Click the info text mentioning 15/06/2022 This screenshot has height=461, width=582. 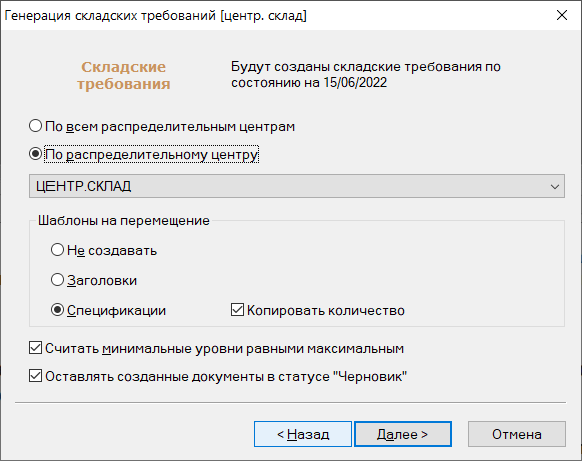[366, 74]
